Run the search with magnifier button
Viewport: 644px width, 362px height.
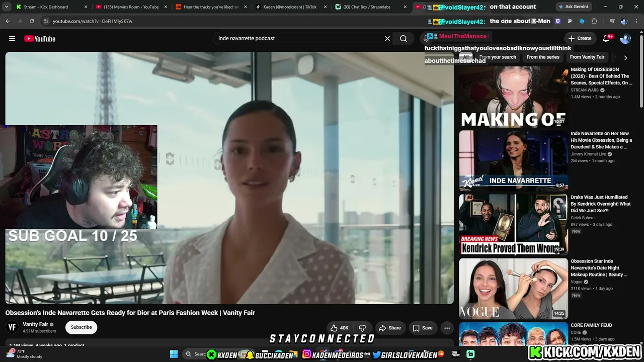coord(404,39)
